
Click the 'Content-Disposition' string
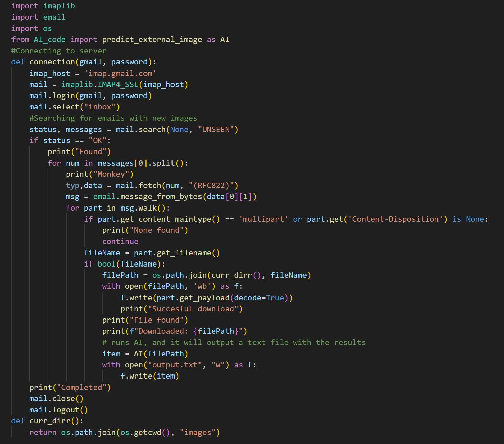pyautogui.click(x=395, y=219)
